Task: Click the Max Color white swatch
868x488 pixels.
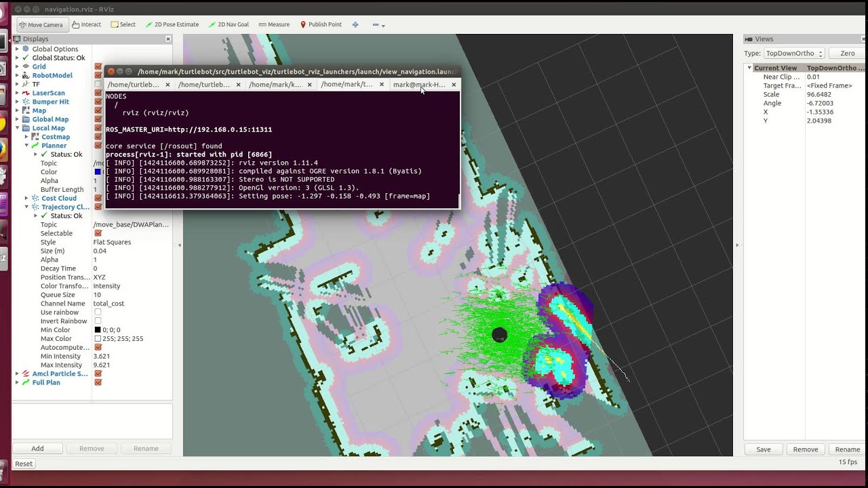Action: tap(98, 339)
